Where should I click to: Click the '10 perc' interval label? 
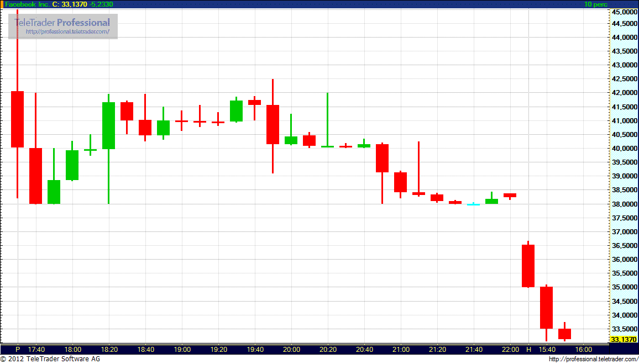595,4
